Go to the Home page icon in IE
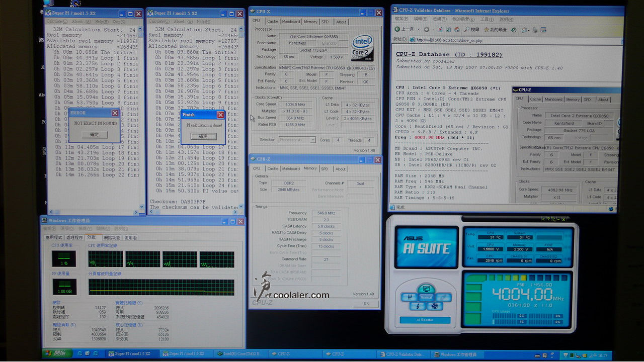 tap(457, 30)
